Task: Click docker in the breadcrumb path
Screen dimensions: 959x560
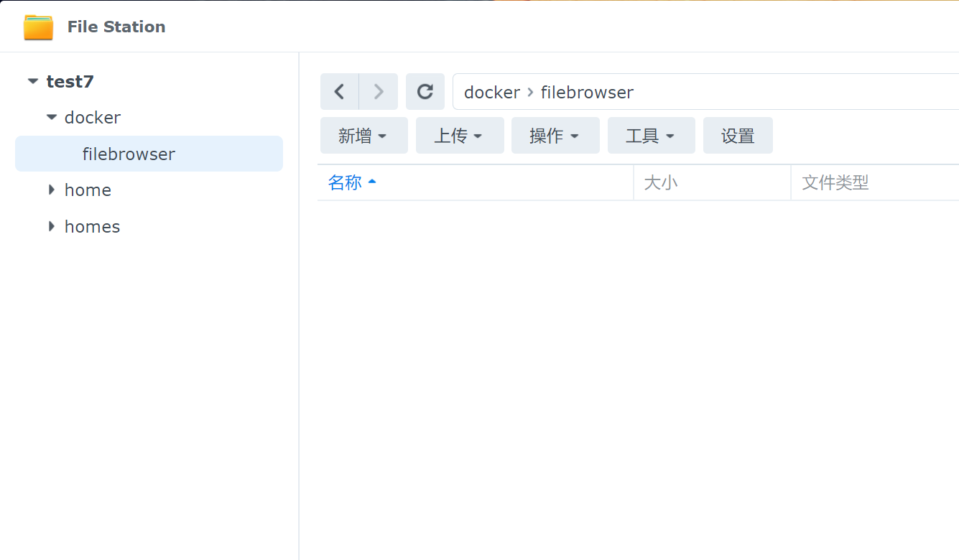Action: (x=492, y=93)
